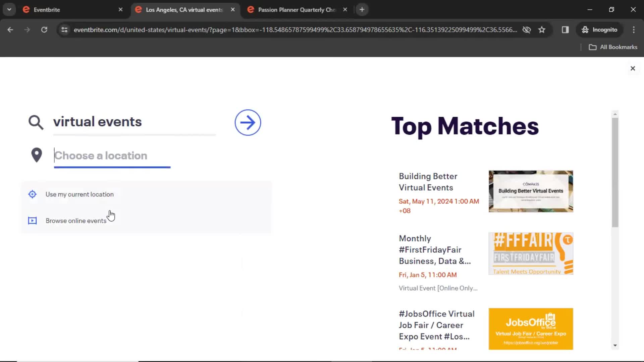Close the search overlay with the X
The width and height of the screenshot is (644, 362).
(x=633, y=68)
